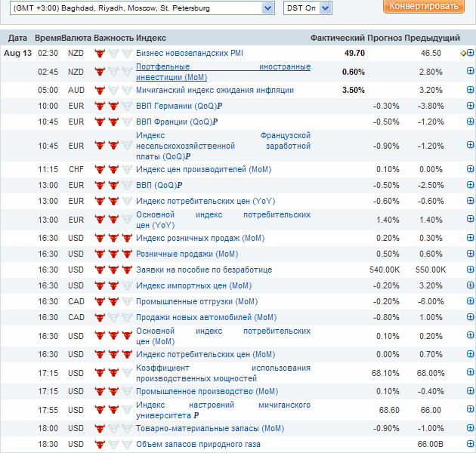This screenshot has height=453, width=476.
Task: Click plus icon for Промышленные отгрузки row
Action: [470, 300]
